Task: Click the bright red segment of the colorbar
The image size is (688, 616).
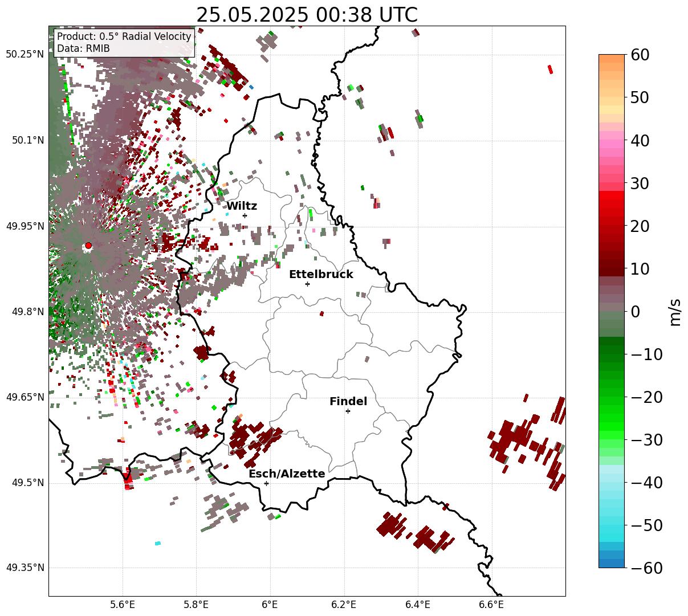Action: click(612, 197)
